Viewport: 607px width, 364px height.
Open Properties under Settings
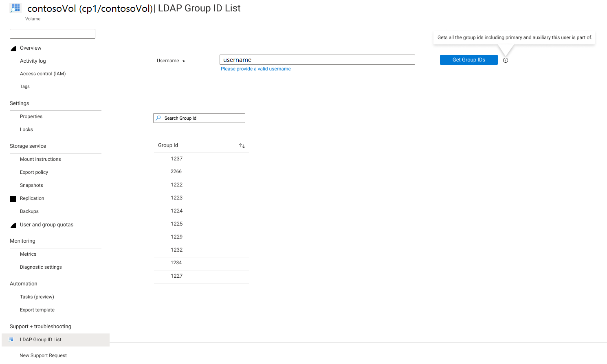[31, 116]
